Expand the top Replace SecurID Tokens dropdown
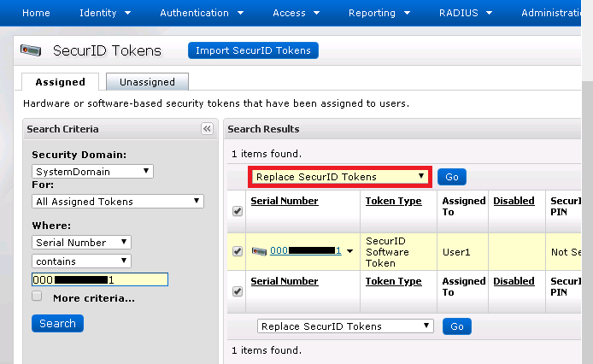This screenshot has width=593, height=364. pos(340,177)
